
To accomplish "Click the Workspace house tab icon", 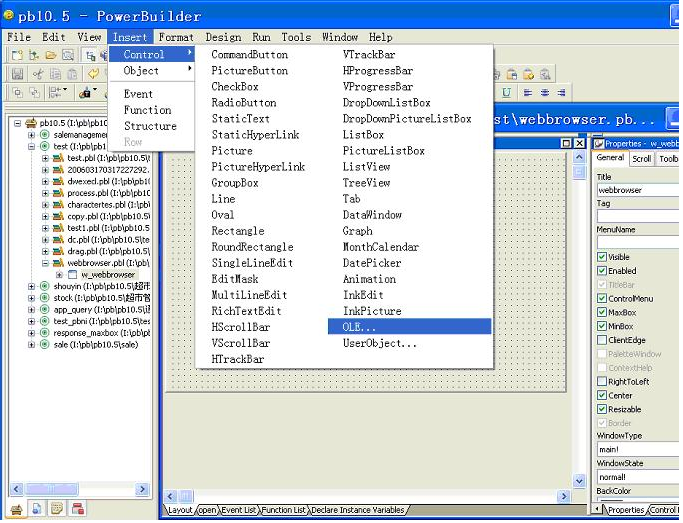I will (x=17, y=509).
